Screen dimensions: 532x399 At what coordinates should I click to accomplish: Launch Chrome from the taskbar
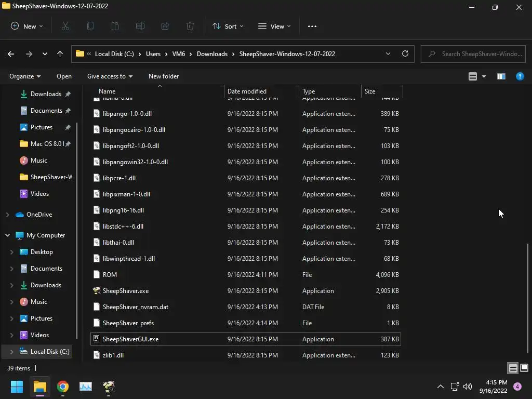[63, 387]
